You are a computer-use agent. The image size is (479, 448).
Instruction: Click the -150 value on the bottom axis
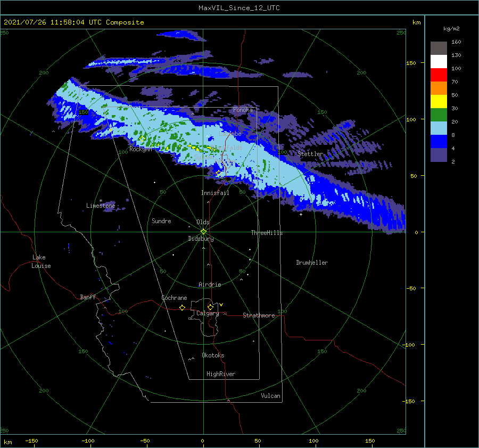coord(31,441)
